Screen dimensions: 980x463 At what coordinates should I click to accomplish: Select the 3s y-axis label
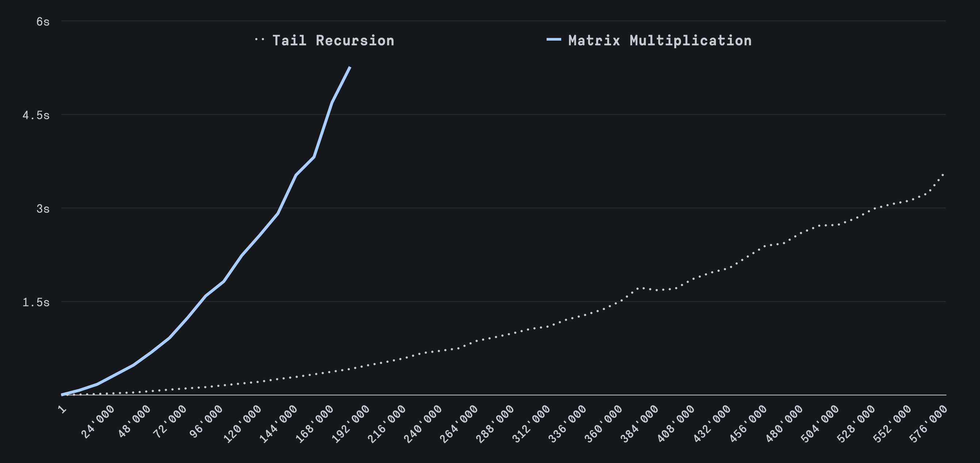coord(43,209)
